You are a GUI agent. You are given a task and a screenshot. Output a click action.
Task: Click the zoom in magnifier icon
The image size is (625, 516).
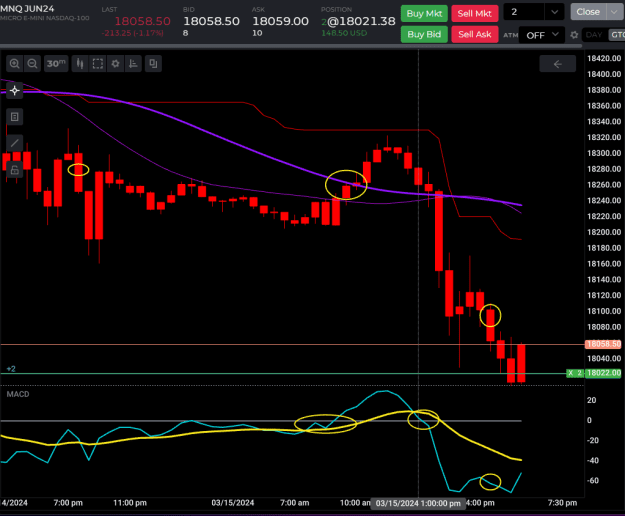pos(15,64)
